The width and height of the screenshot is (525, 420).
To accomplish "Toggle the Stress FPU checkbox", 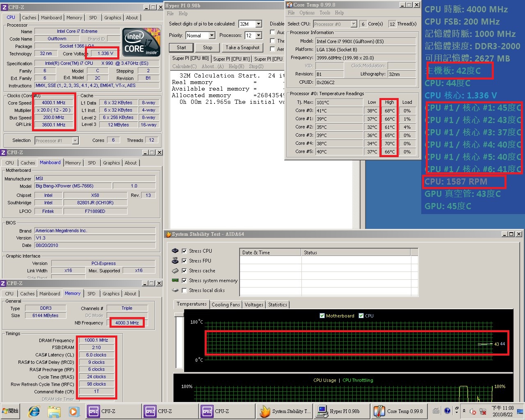I will click(184, 261).
